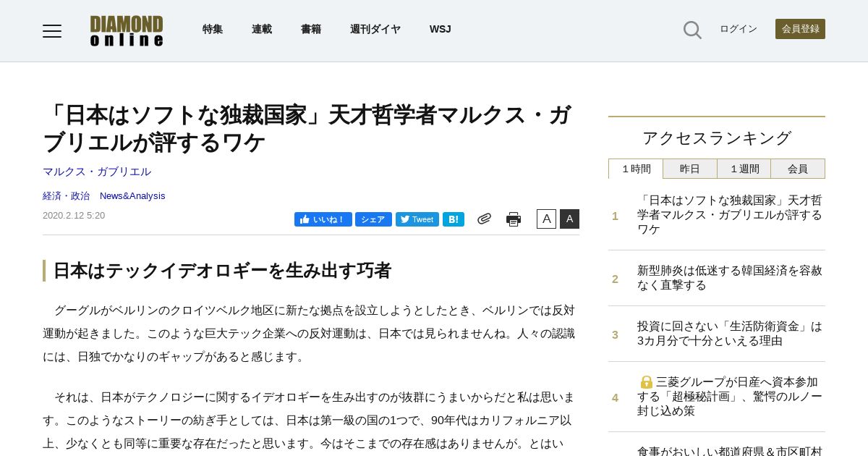Click the date text 2020.2.12 5:20
The width and height of the screenshot is (868, 456).
pos(74,215)
